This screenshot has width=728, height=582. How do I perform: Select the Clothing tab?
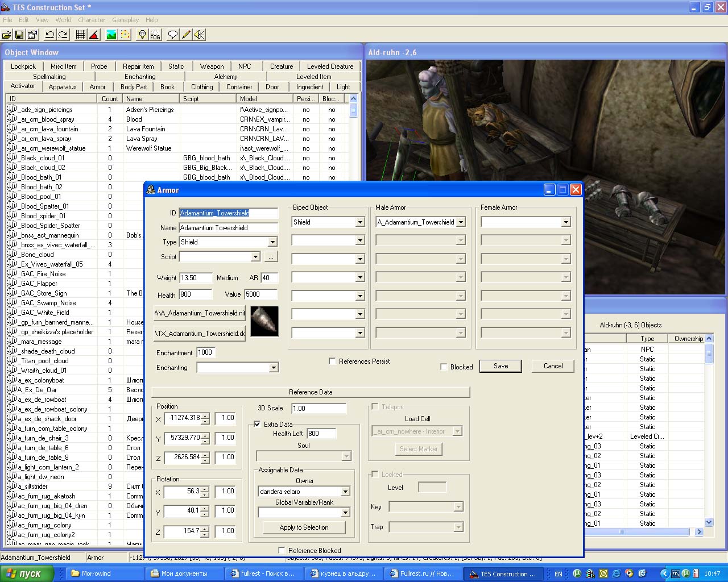click(202, 87)
